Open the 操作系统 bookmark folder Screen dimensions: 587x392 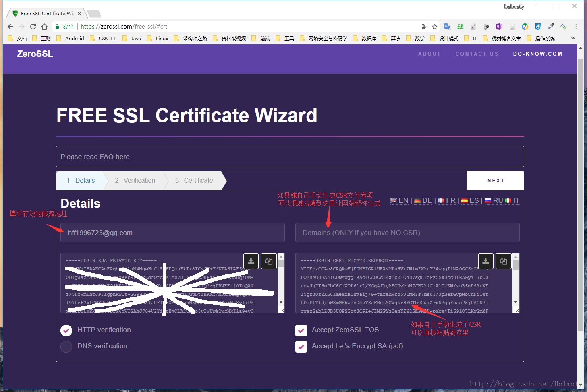[x=541, y=38]
